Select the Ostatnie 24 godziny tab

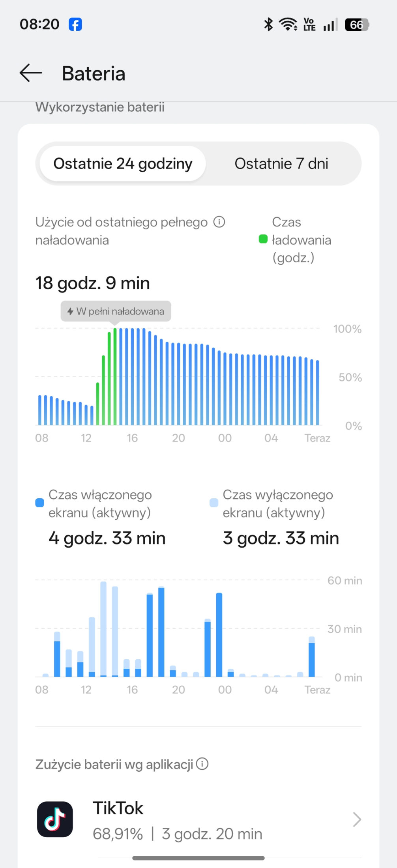(123, 164)
